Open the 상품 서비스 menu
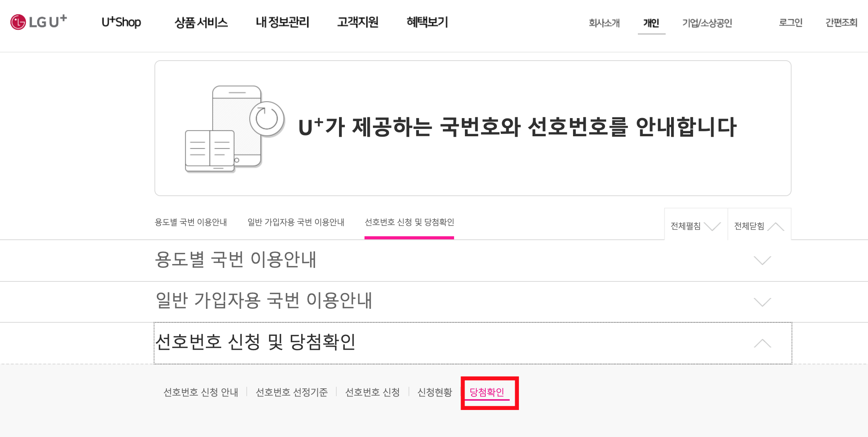Image resolution: width=868 pixels, height=437 pixels. point(201,22)
